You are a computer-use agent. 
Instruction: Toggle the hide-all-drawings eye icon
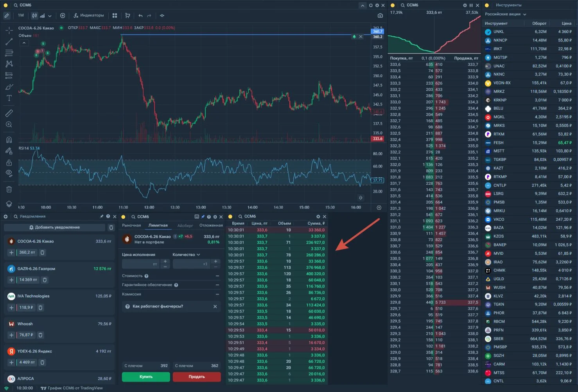9,173
